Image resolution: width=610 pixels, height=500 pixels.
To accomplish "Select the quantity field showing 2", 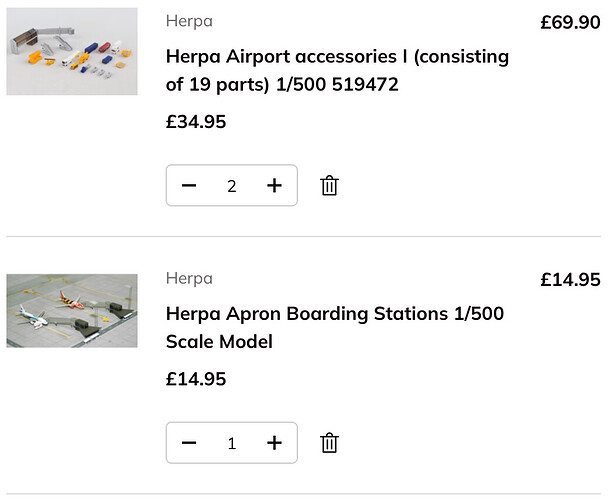I will 231,186.
